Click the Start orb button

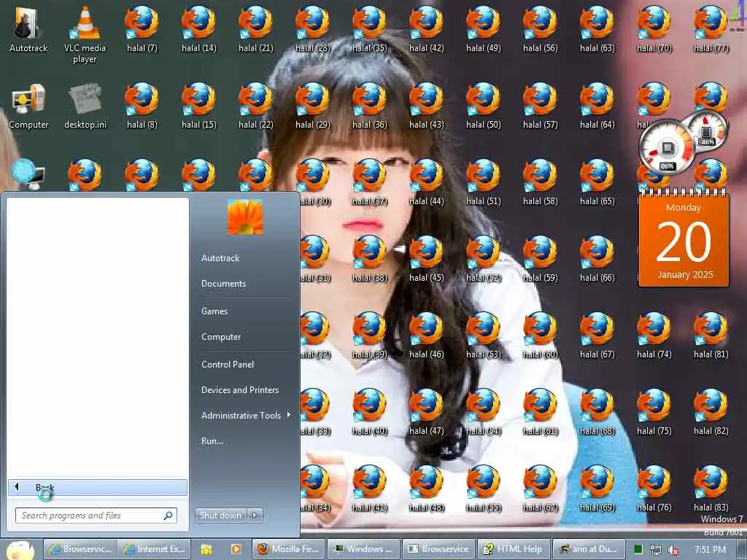coord(20,550)
